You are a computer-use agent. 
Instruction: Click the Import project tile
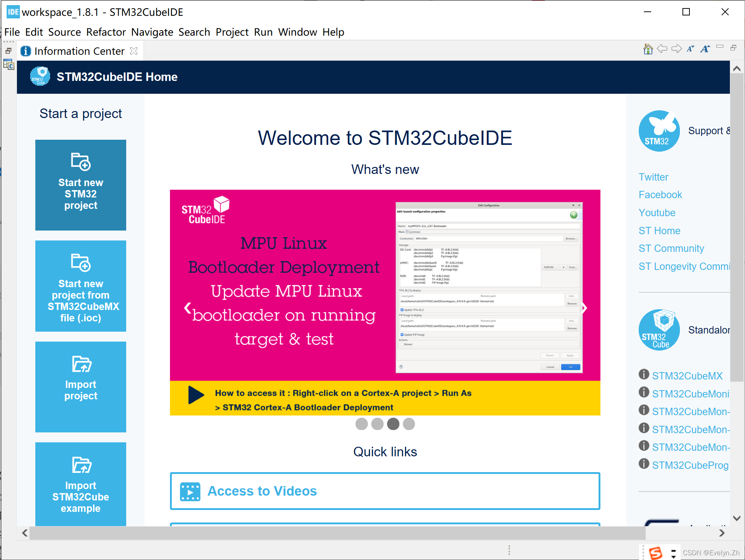pyautogui.click(x=81, y=387)
